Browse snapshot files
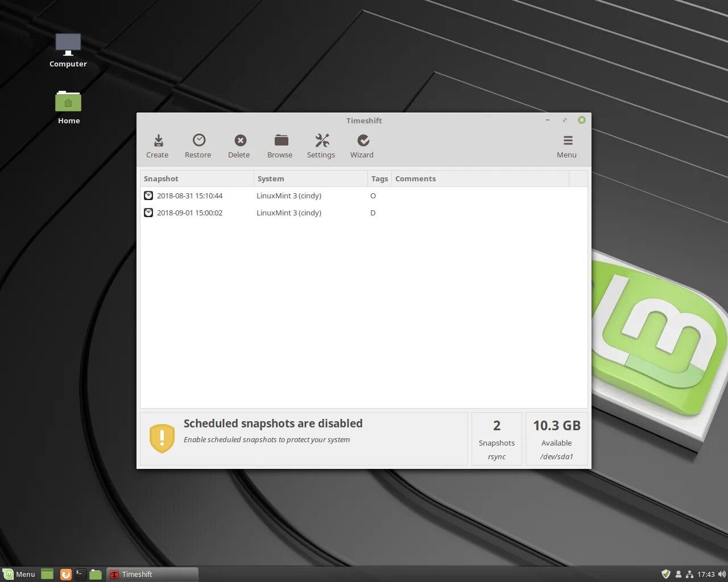 (x=280, y=146)
